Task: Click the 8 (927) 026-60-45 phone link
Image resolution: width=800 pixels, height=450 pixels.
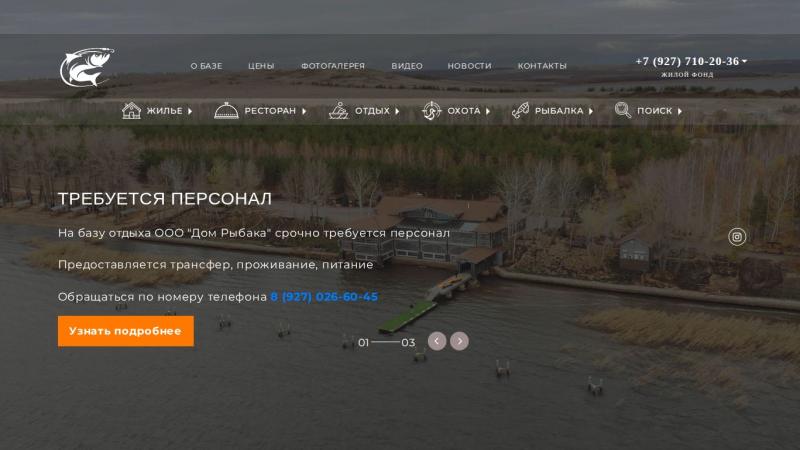Action: pyautogui.click(x=324, y=297)
